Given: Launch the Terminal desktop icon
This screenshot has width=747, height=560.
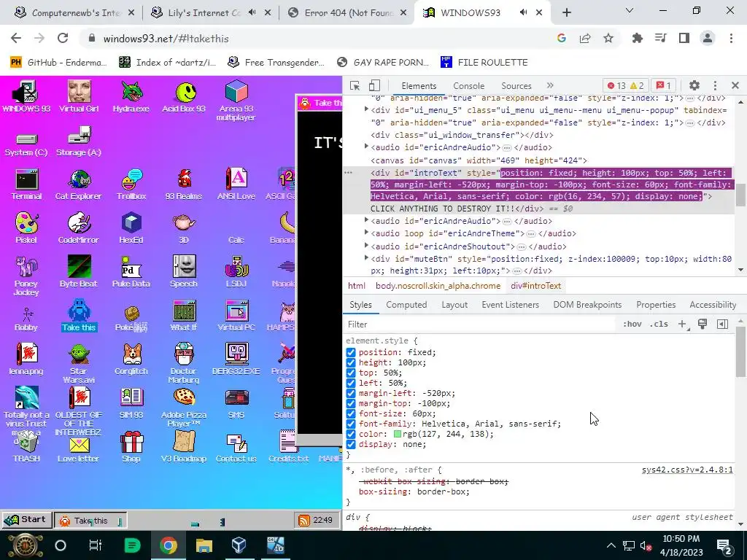Looking at the screenshot, I should coord(27,184).
